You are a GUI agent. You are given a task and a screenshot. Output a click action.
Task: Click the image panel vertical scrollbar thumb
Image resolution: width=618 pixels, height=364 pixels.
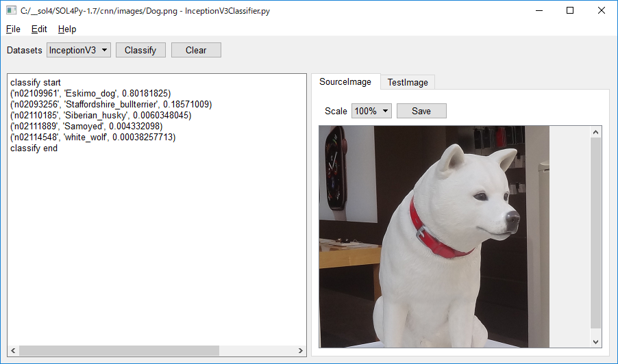coord(595,233)
